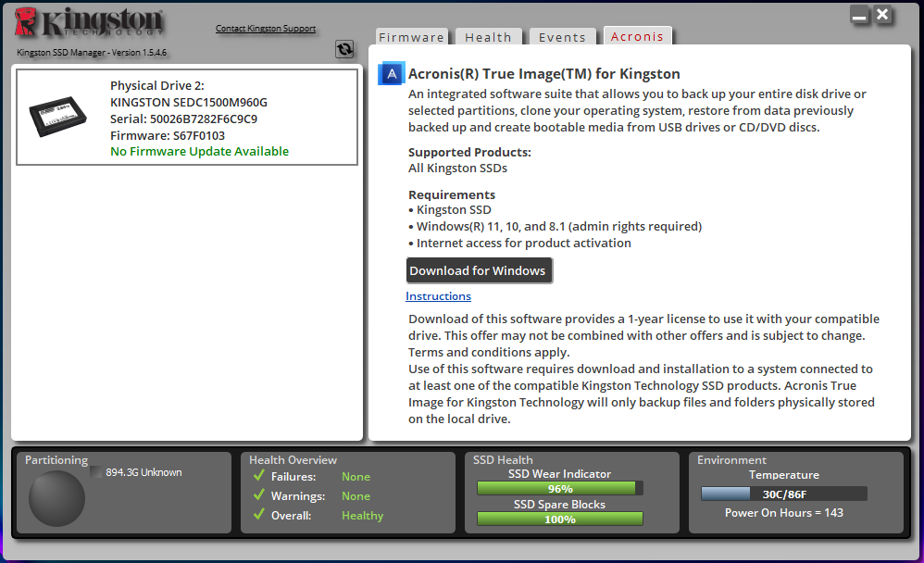Switch to the Health tab
The height and width of the screenshot is (563, 924).
488,37
